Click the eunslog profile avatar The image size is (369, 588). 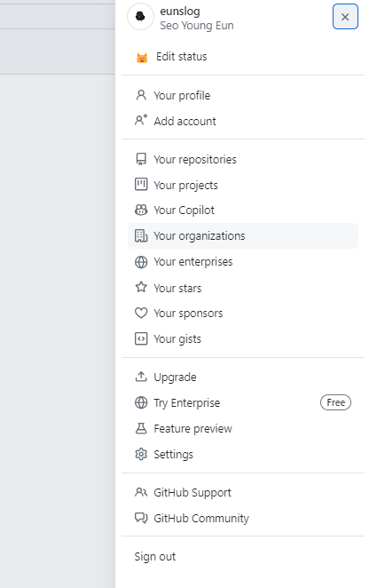point(140,17)
